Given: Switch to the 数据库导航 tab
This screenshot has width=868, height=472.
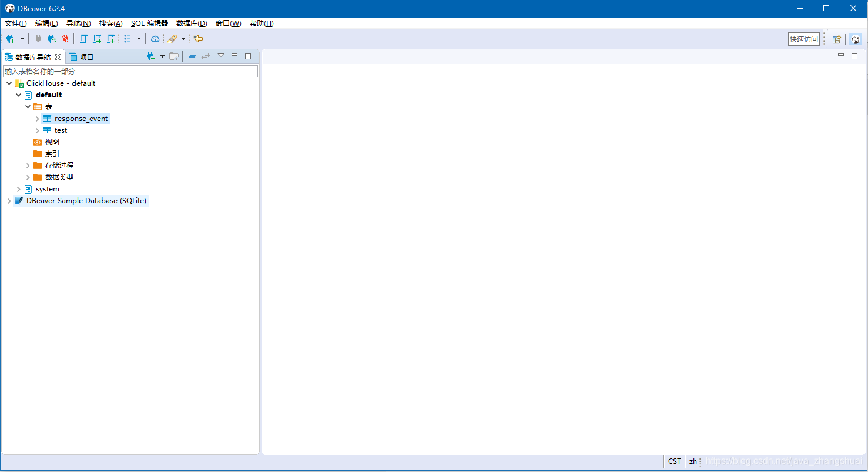Looking at the screenshot, I should (33, 57).
